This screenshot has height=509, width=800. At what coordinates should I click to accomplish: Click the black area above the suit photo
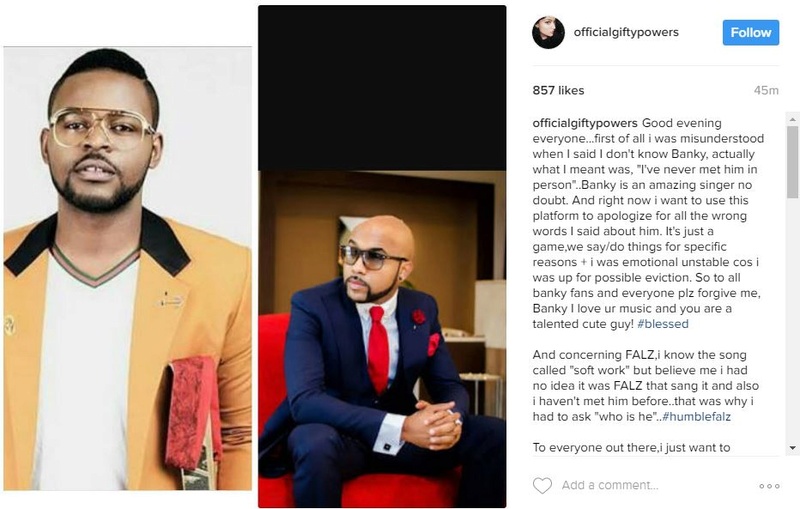(x=382, y=88)
